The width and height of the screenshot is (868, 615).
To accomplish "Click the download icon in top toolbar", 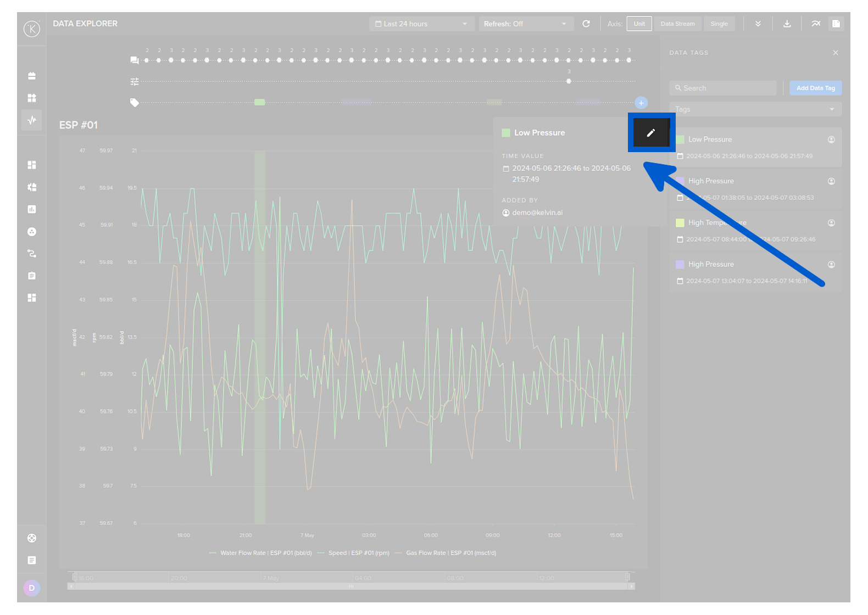I will (x=787, y=24).
